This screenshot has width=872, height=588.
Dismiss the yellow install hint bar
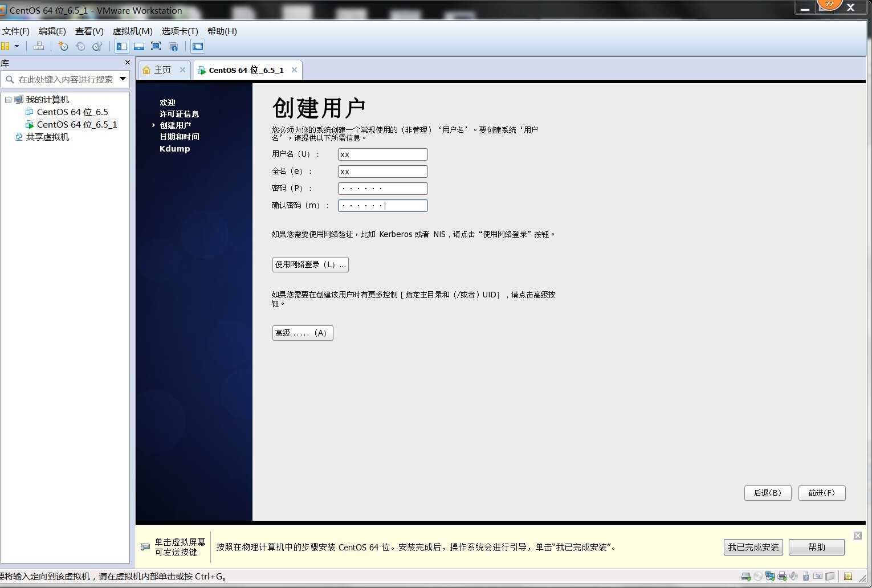pyautogui.click(x=857, y=536)
